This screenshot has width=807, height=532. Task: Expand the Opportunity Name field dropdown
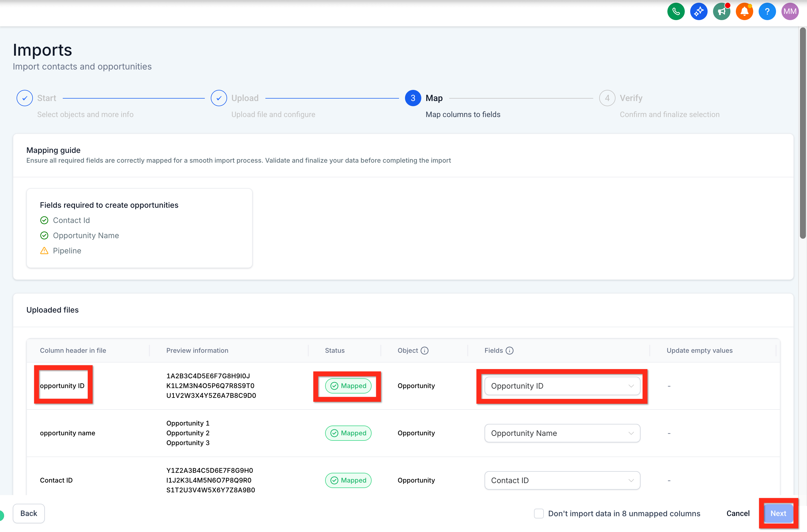pos(562,433)
